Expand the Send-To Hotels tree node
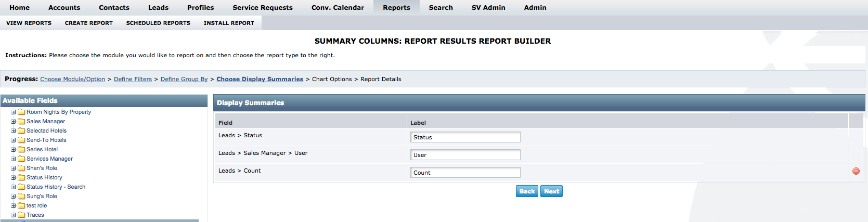This screenshot has width=868, height=222. point(14,140)
